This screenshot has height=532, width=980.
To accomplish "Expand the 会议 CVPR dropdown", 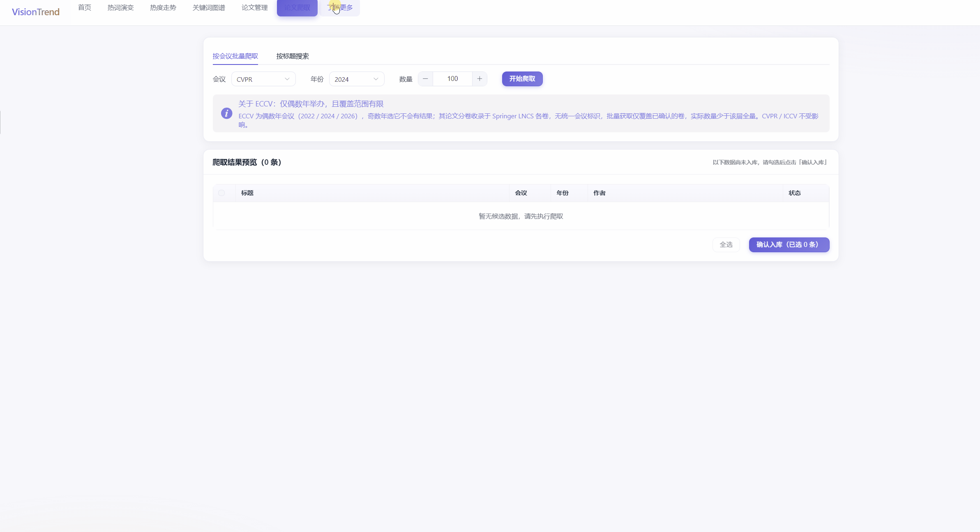I will tap(263, 79).
